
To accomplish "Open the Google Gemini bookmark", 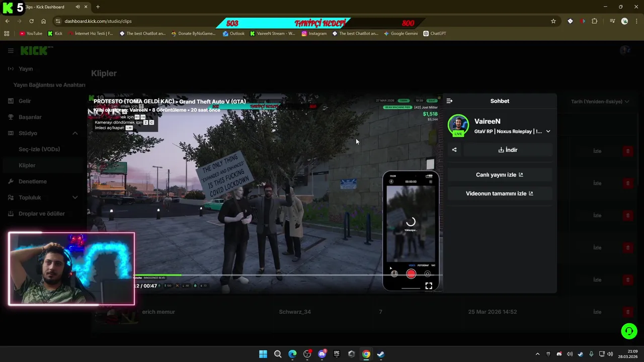I will (400, 34).
